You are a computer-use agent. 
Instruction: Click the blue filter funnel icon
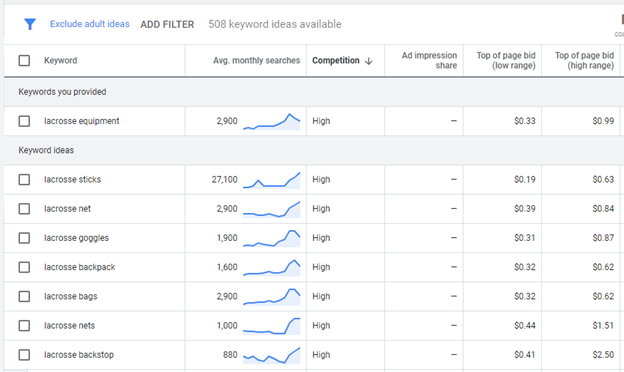(x=30, y=24)
